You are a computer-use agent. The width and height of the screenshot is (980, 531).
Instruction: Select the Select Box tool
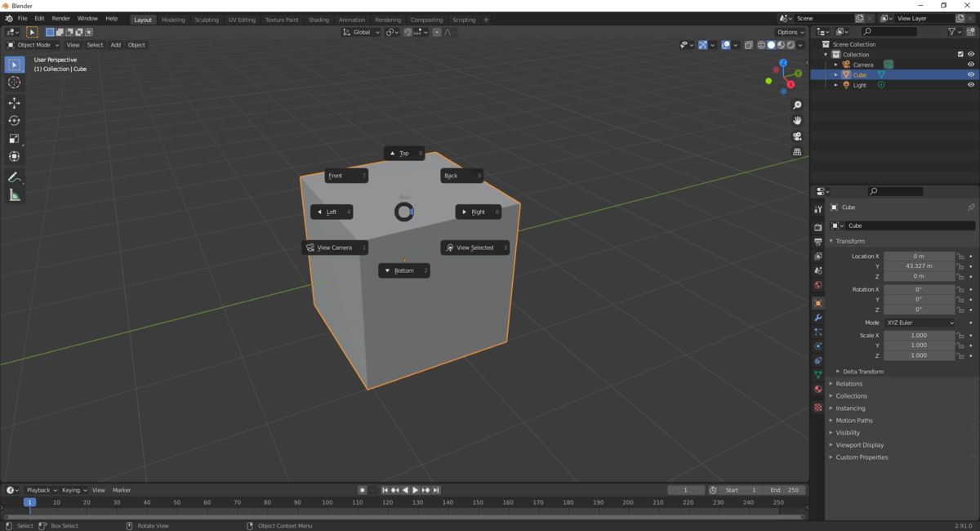pyautogui.click(x=15, y=65)
